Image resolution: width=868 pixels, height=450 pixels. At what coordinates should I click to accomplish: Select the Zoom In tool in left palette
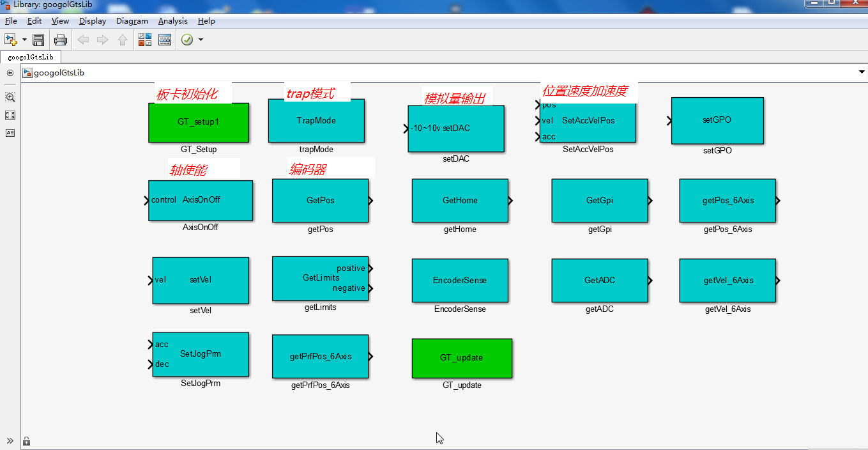tap(10, 97)
